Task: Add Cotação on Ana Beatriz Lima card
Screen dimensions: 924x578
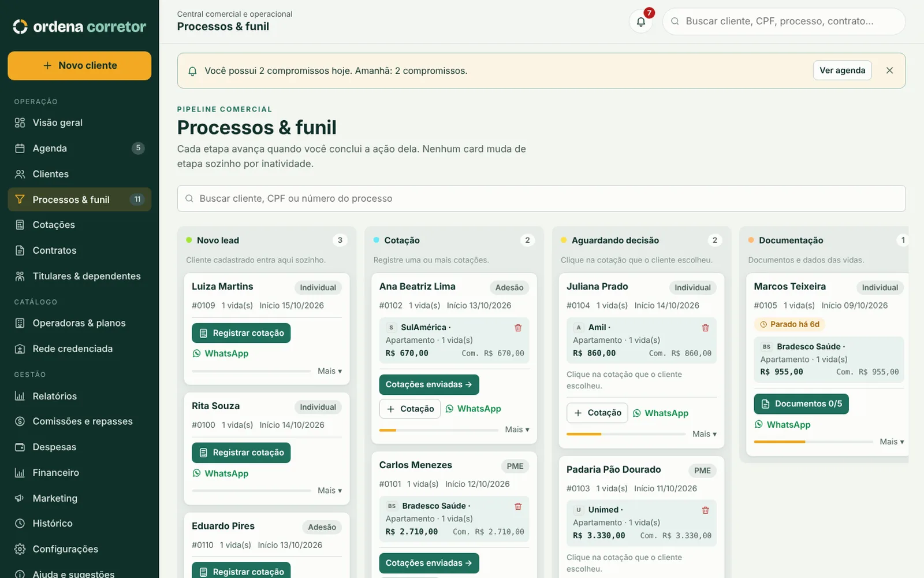Action: pos(410,409)
